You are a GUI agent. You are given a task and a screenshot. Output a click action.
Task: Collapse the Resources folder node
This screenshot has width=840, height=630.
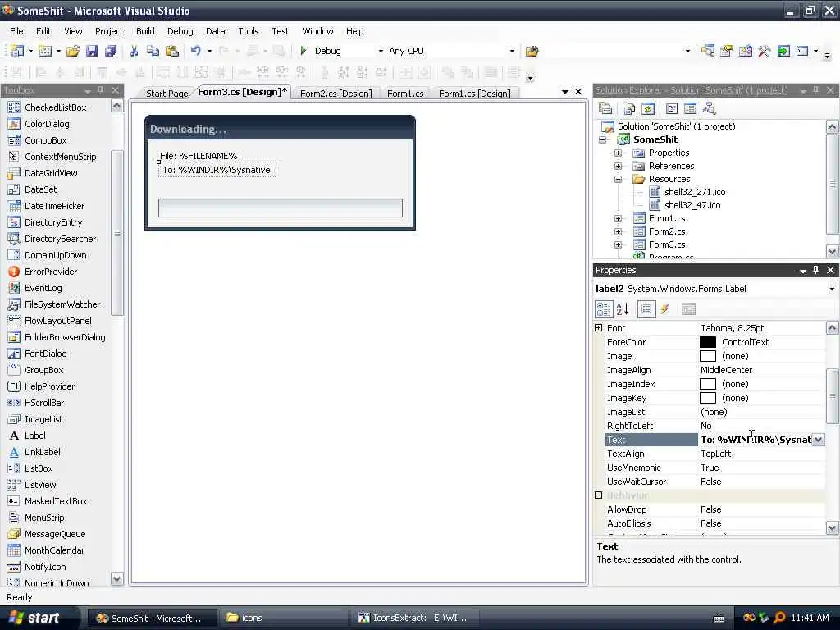(619, 179)
